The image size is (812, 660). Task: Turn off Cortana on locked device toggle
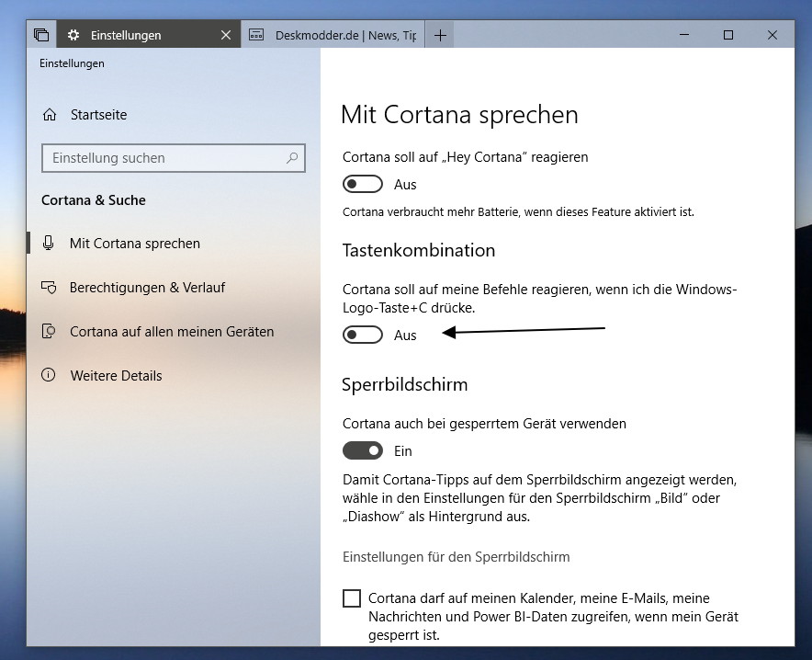(x=363, y=450)
